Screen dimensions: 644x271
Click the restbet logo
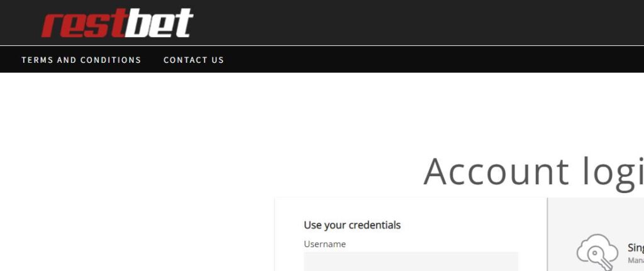(x=118, y=23)
